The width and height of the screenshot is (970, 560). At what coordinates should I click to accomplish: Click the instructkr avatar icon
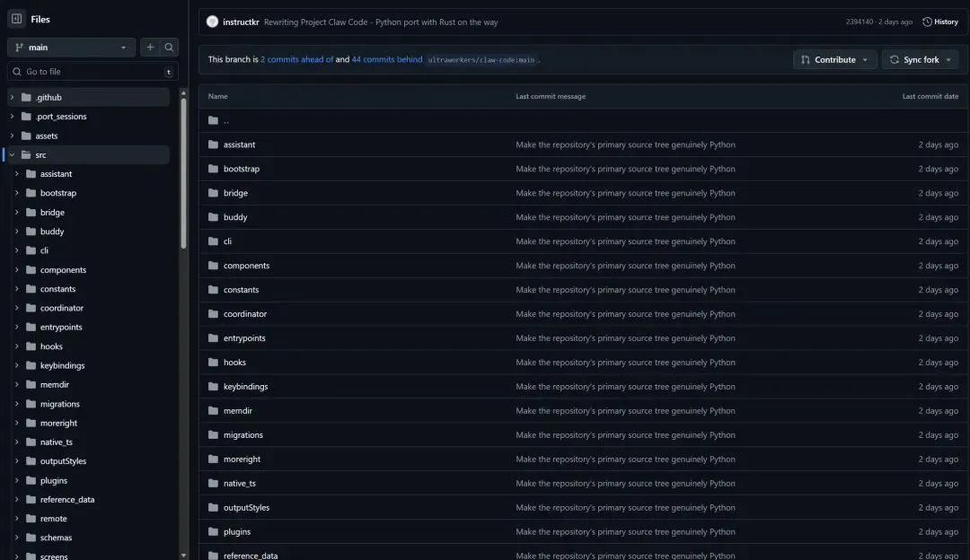pyautogui.click(x=212, y=22)
